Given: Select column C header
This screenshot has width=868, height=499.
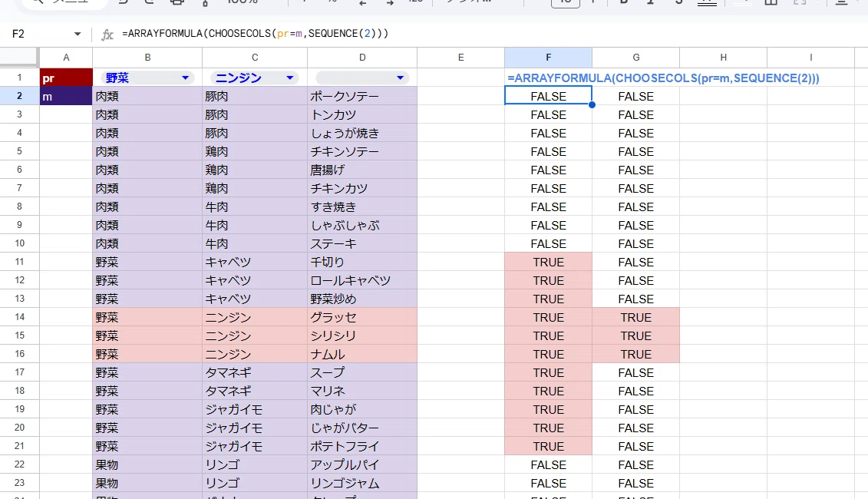Looking at the screenshot, I should coord(255,58).
